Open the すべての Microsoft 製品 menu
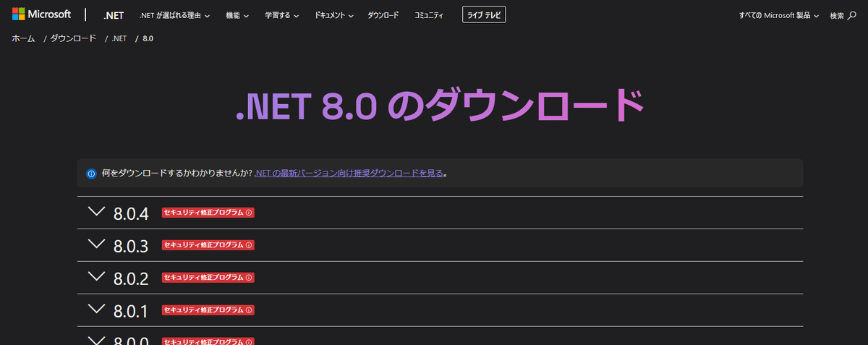Viewport: 868px width, 345px height. [x=779, y=15]
